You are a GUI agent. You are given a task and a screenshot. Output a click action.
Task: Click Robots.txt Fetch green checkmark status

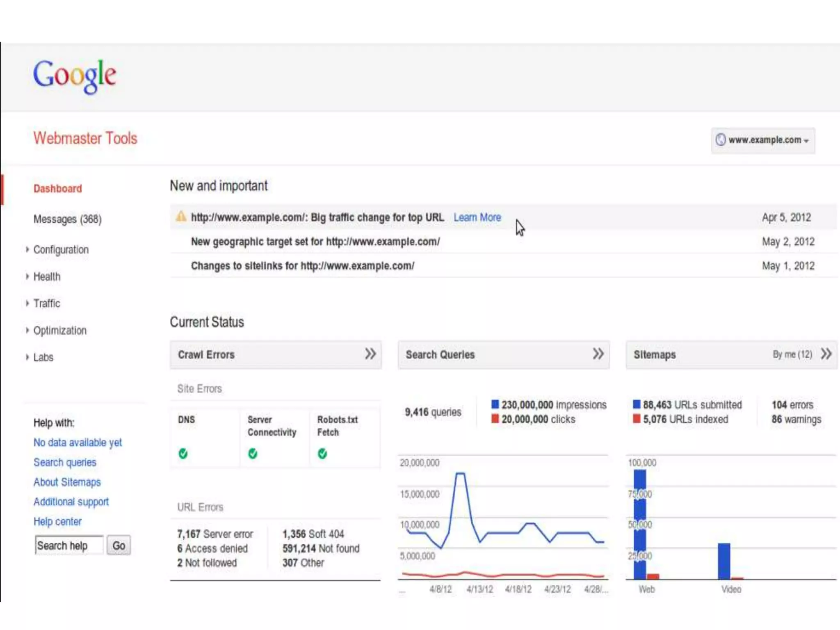[323, 454]
